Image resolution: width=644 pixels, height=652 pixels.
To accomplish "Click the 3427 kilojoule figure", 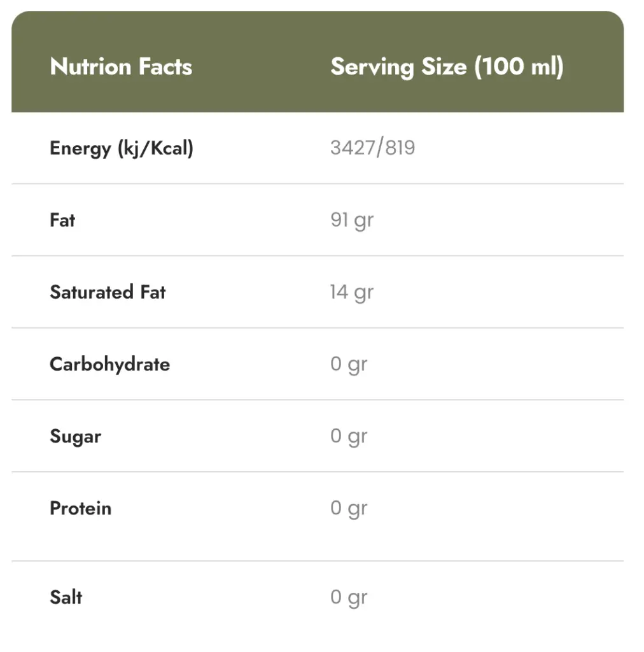I will (x=351, y=148).
